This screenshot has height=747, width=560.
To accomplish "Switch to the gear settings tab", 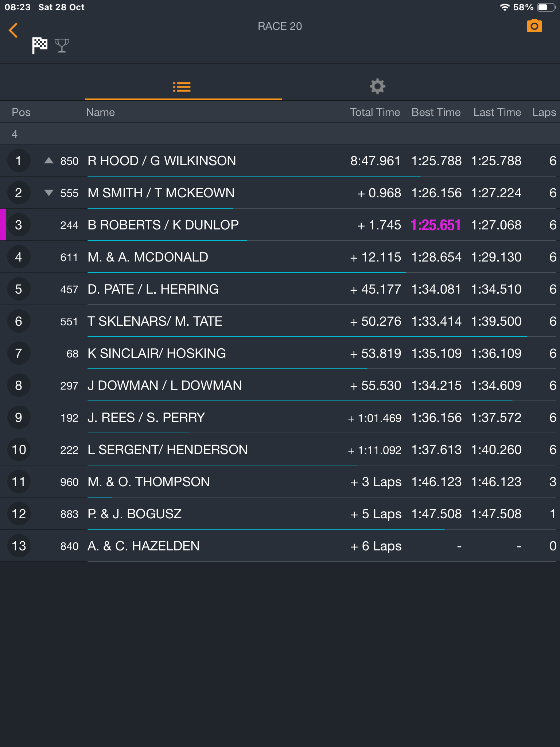I will point(377,86).
